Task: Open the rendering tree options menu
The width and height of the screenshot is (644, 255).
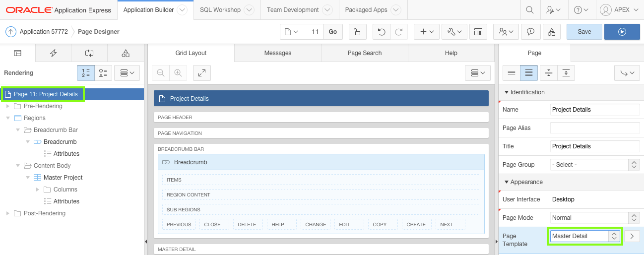Action: (x=128, y=73)
